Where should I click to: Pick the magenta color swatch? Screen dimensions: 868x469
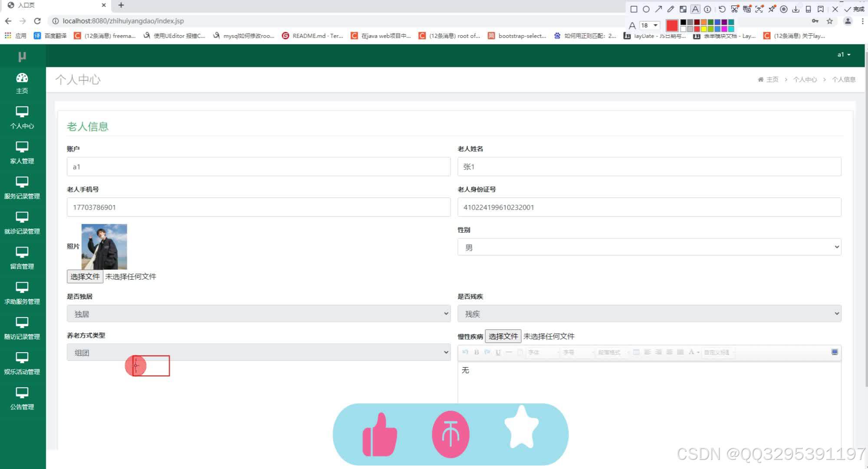coord(724,29)
